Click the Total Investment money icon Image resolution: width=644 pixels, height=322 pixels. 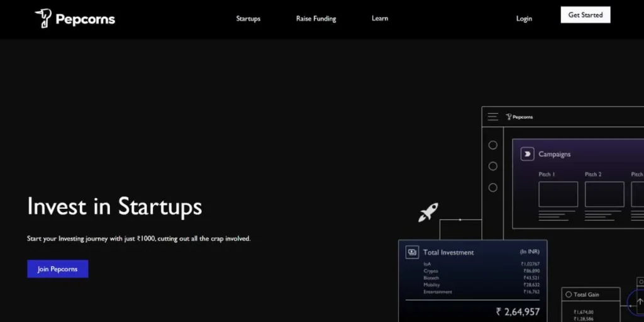point(412,252)
